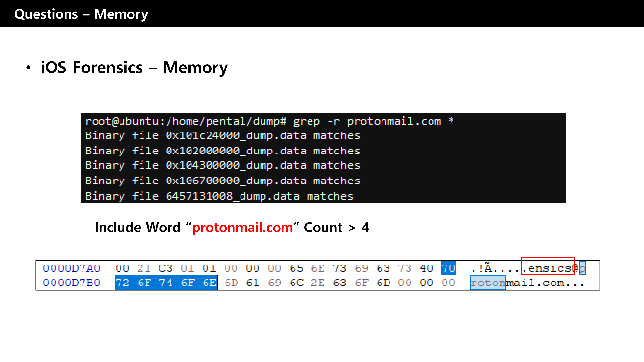644x362 pixels.
Task: Click the grep -r protonmail.com command line
Action: (269, 121)
